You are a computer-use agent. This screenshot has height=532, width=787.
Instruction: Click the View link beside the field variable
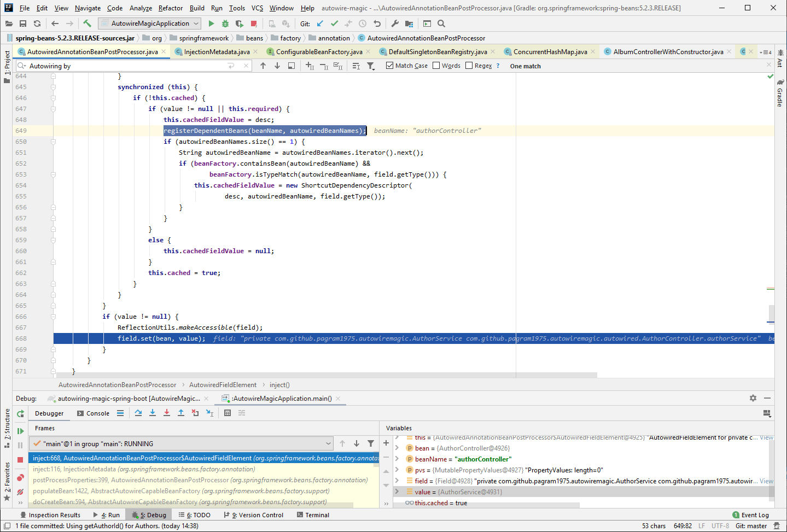(x=766, y=481)
